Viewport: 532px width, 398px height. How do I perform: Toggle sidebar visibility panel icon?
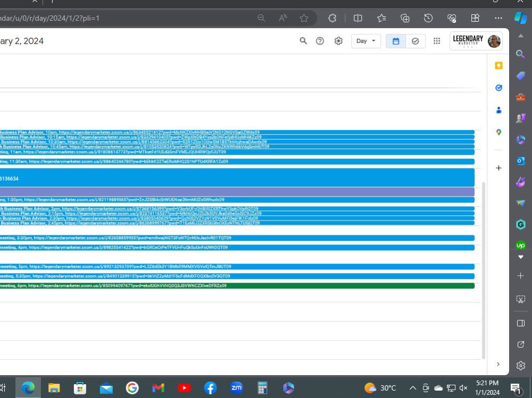pyautogui.click(x=520, y=323)
